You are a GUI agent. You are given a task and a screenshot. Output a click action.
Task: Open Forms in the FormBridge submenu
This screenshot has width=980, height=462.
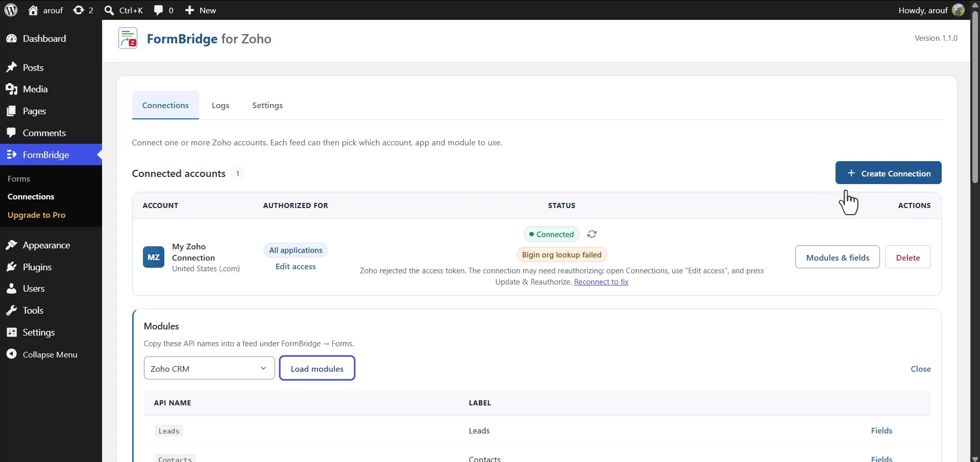19,179
